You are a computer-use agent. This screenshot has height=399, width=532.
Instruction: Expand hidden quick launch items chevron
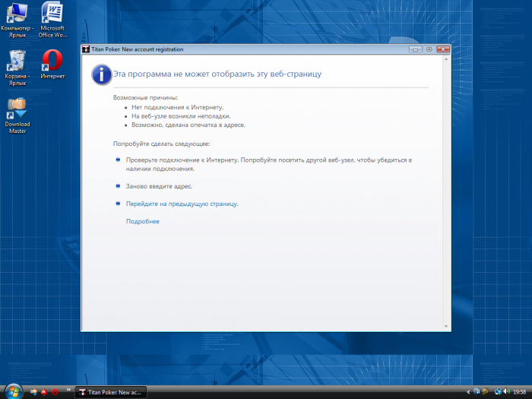click(x=68, y=390)
